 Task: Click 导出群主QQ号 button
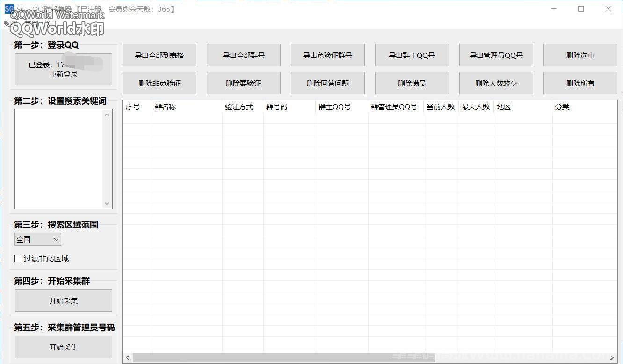point(412,55)
